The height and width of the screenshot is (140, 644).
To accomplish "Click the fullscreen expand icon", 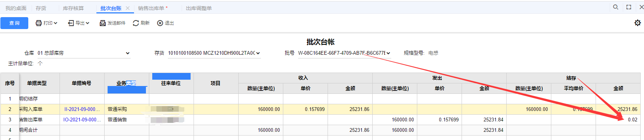I will pyautogui.click(x=629, y=7).
